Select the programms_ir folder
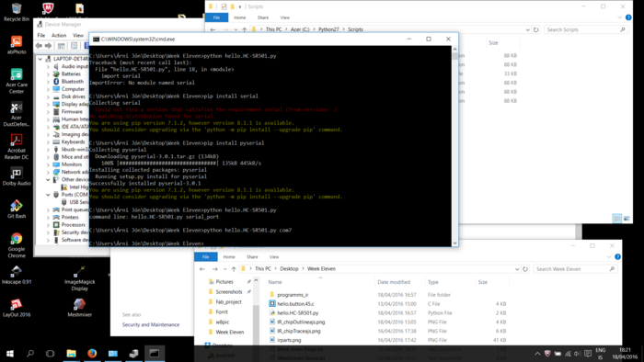The image size is (644, 362). click(293, 295)
